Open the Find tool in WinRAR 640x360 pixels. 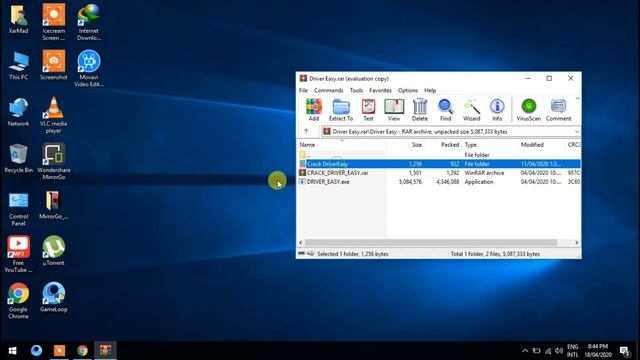[445, 110]
